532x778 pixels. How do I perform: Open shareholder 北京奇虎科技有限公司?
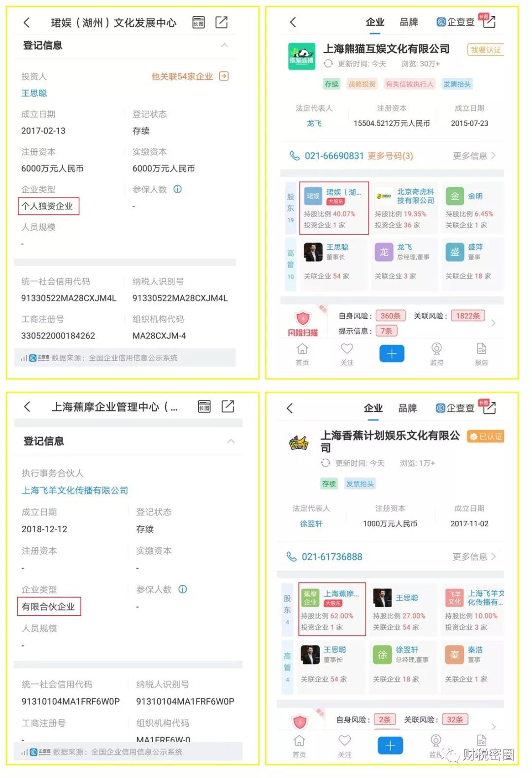[x=404, y=207]
